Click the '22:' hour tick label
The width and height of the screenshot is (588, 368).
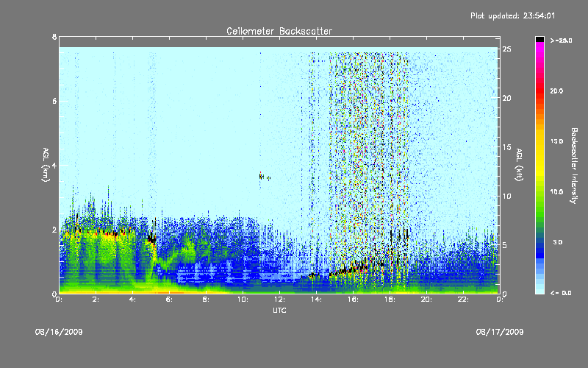click(463, 300)
